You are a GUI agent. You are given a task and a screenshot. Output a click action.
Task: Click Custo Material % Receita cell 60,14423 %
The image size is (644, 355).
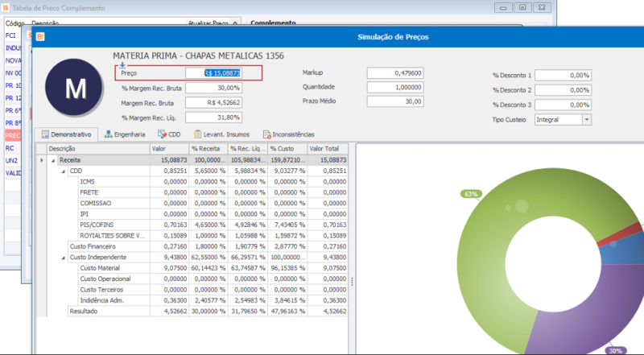click(208, 268)
